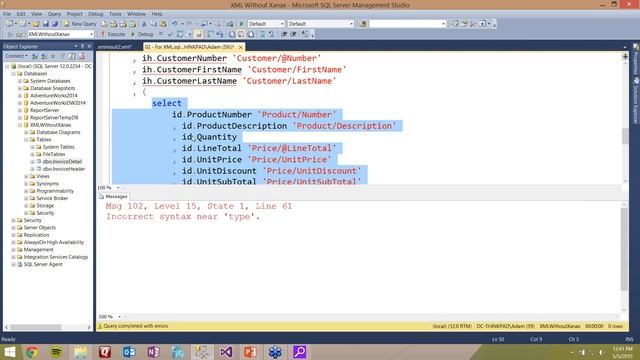Open Chrome from the taskbar
This screenshot has width=640, height=360.
(32, 352)
